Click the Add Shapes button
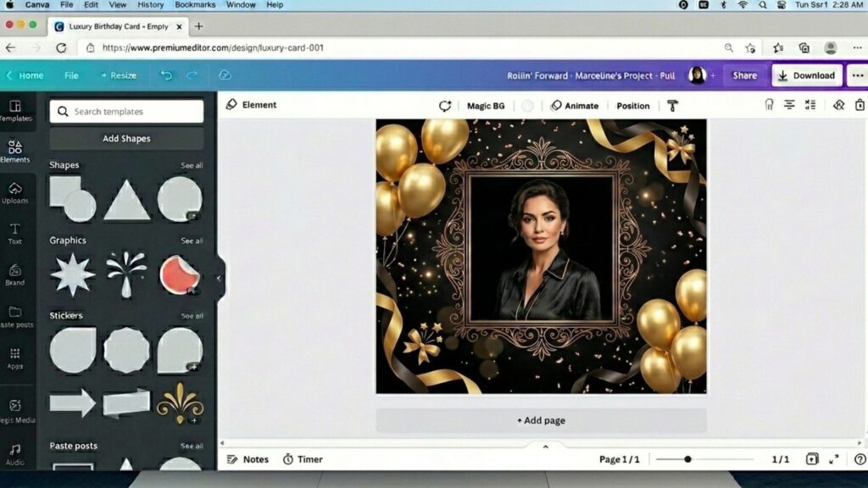Screen dimensions: 868x488 (126, 138)
